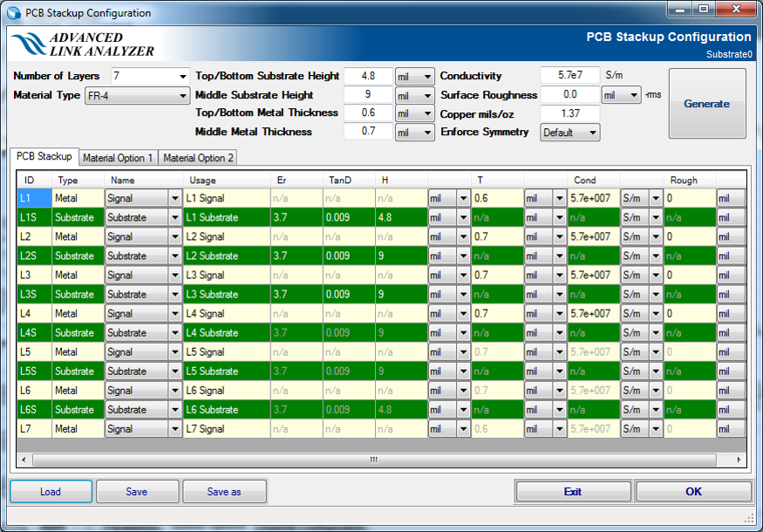Screen dimensions: 763x532
Task: Click the L3S row H value 9
Action: pyautogui.click(x=401, y=295)
